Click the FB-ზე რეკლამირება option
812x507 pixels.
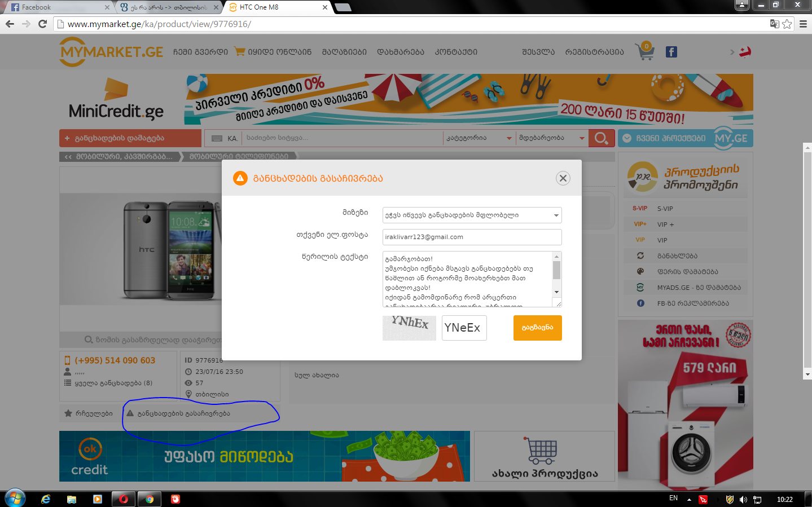click(686, 303)
